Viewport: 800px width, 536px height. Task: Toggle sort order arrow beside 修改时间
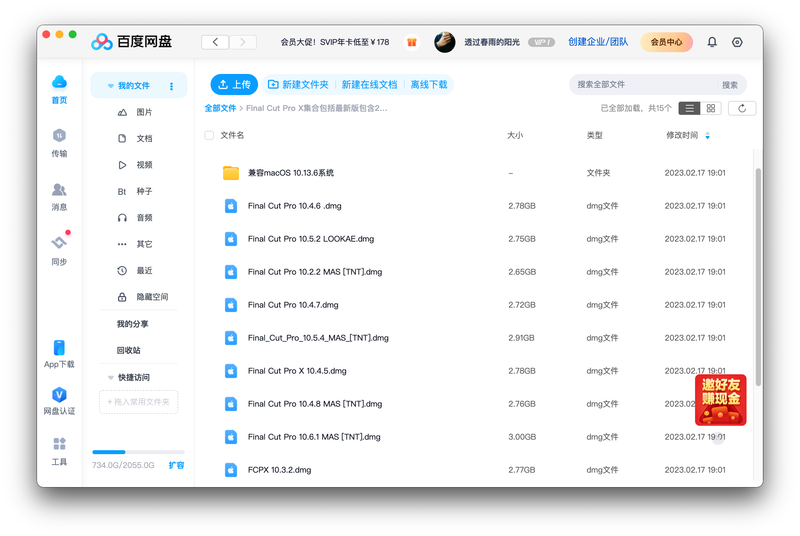coord(708,136)
